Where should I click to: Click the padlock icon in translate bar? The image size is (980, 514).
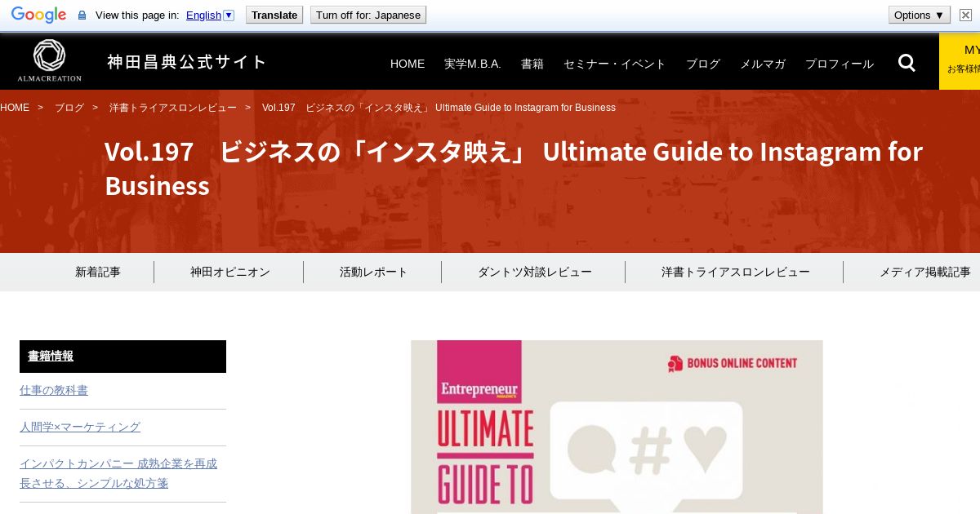point(82,16)
